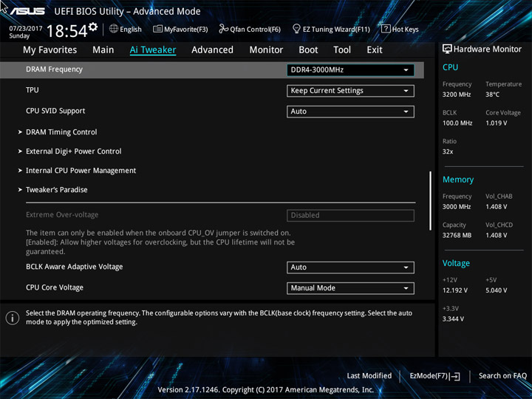532x399 pixels.
Task: Launch EZ Tuning Wizard lightbulb icon
Action: [296, 29]
